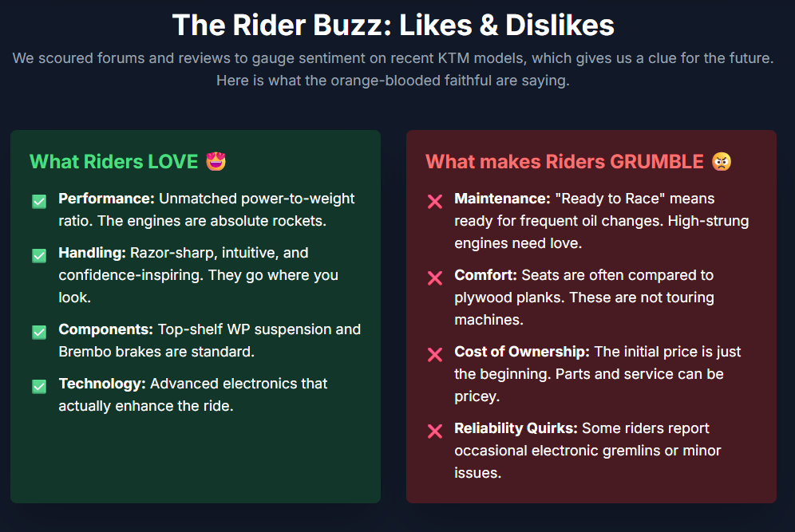Click the bold 'Technology:' label

point(102,384)
